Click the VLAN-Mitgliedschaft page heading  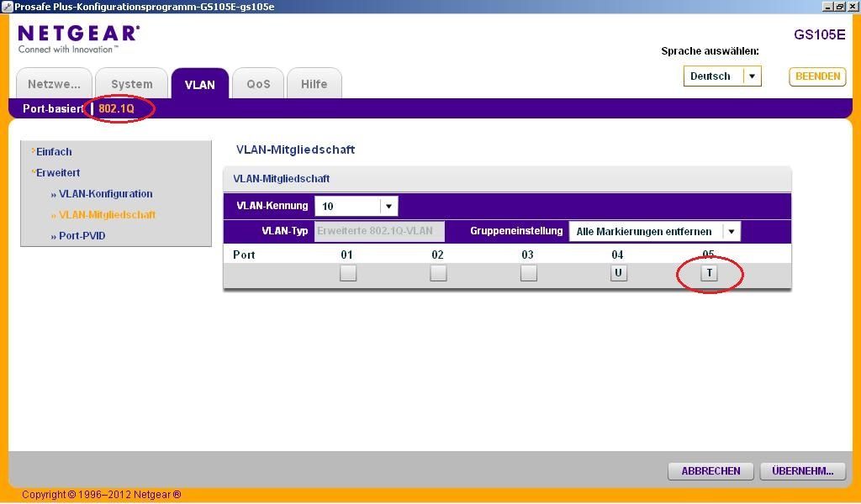(295, 150)
